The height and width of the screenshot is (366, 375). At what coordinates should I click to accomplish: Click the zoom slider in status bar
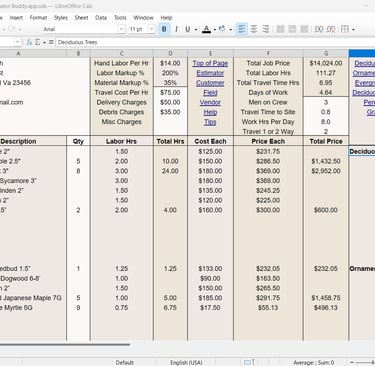(365, 362)
